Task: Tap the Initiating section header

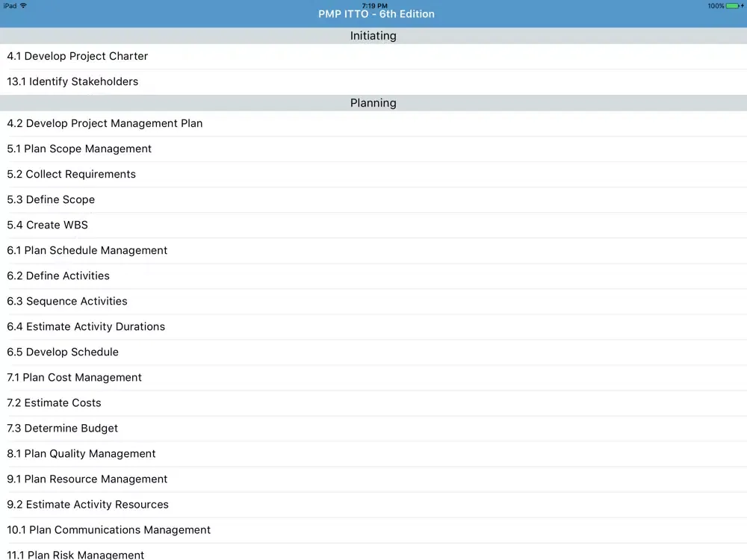Action: (x=373, y=36)
